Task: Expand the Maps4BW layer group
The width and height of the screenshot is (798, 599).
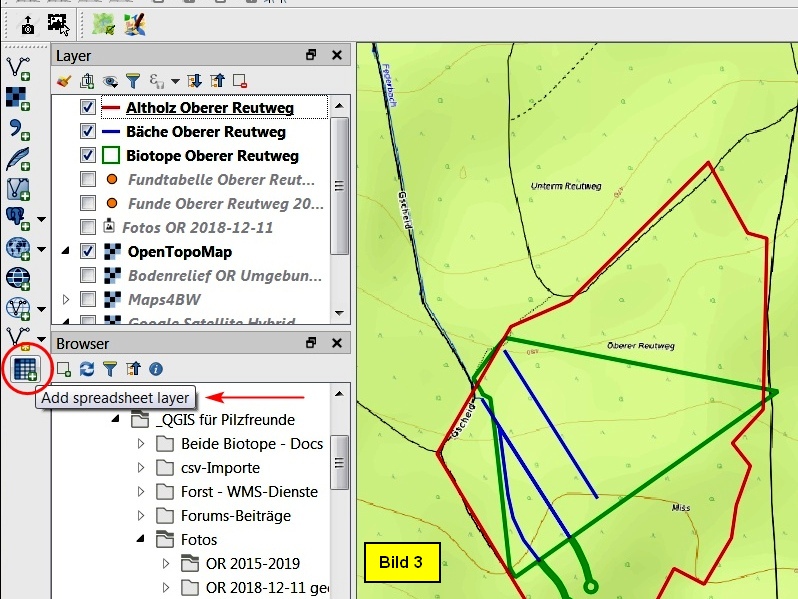Action: [x=66, y=299]
